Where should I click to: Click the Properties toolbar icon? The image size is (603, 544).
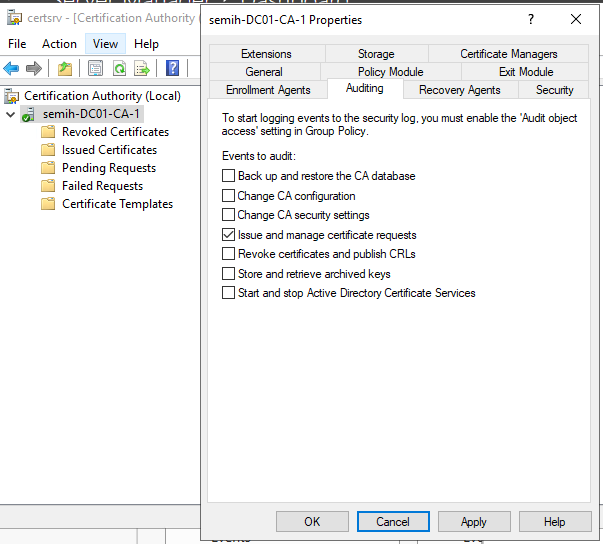click(x=95, y=68)
